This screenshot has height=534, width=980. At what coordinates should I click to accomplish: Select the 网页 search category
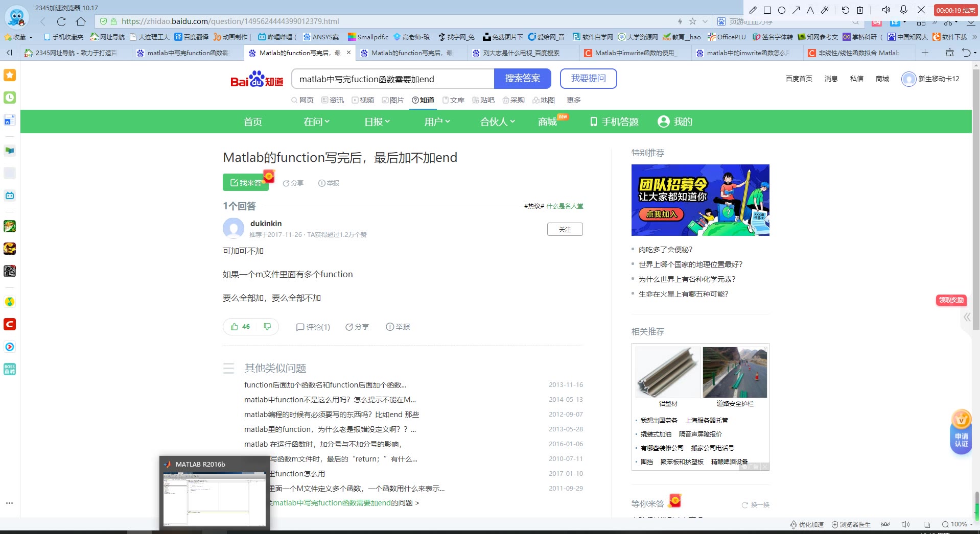pyautogui.click(x=302, y=100)
